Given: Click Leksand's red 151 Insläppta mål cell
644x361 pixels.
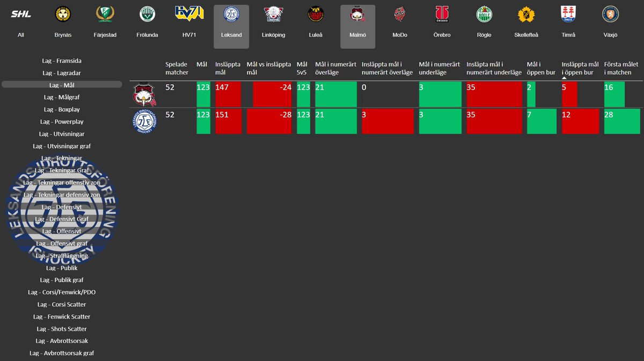Looking at the screenshot, I should click(228, 121).
